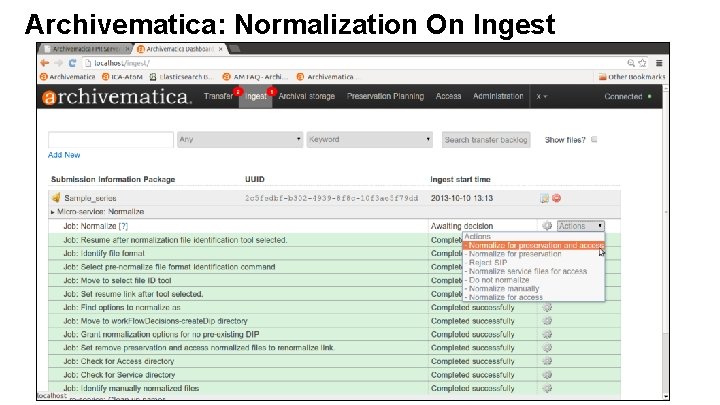This screenshot has height=405, width=720.
Task: Click the gear for Check for Service directory
Action: coord(547,375)
